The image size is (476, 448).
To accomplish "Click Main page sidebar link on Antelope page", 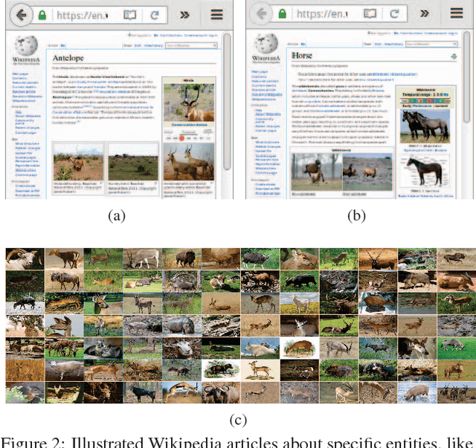I will point(20,74).
